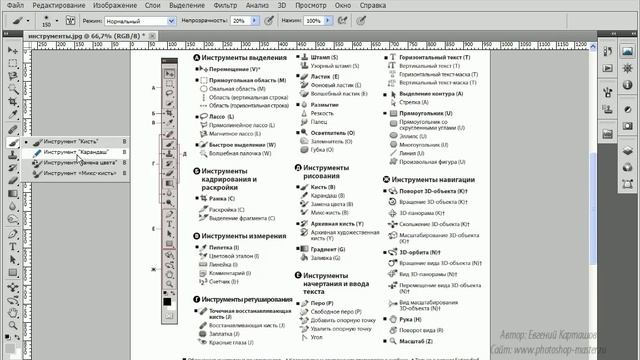Select the Clone Stamp tool
The height and width of the screenshot is (360, 640).
pos(13,155)
